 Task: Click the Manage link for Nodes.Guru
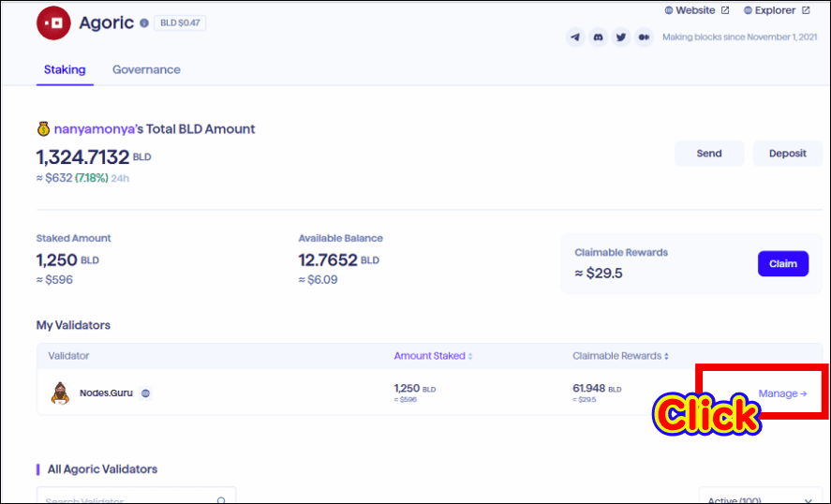(x=782, y=393)
